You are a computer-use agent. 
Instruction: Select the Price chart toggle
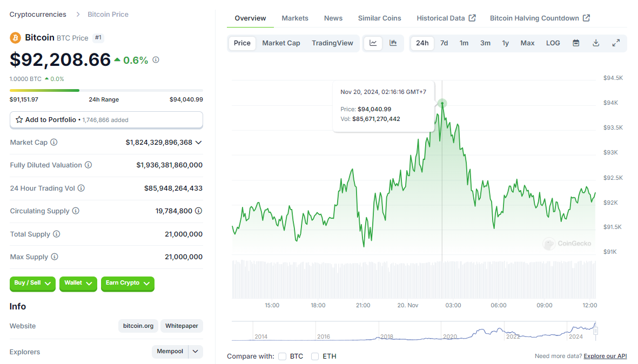(242, 43)
